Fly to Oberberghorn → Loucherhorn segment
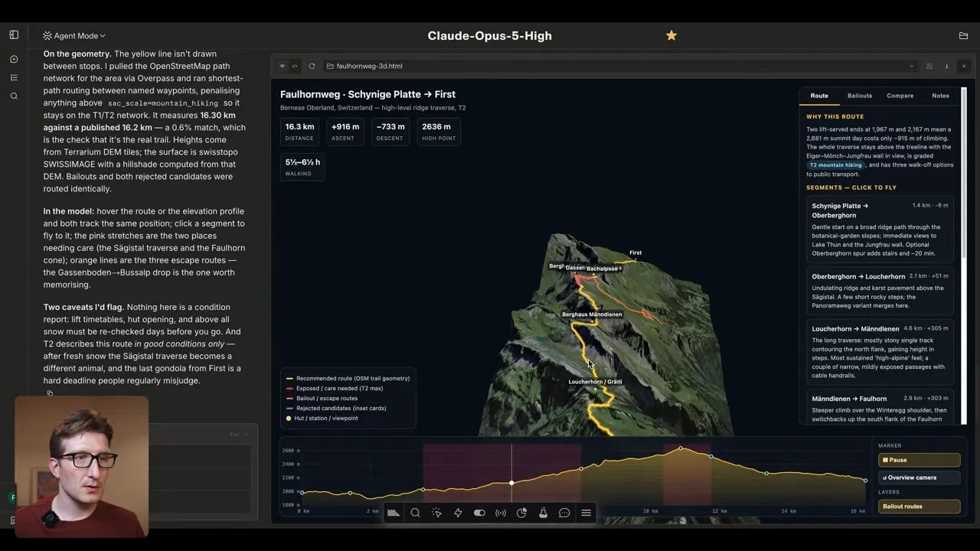980x551 pixels. [880, 289]
